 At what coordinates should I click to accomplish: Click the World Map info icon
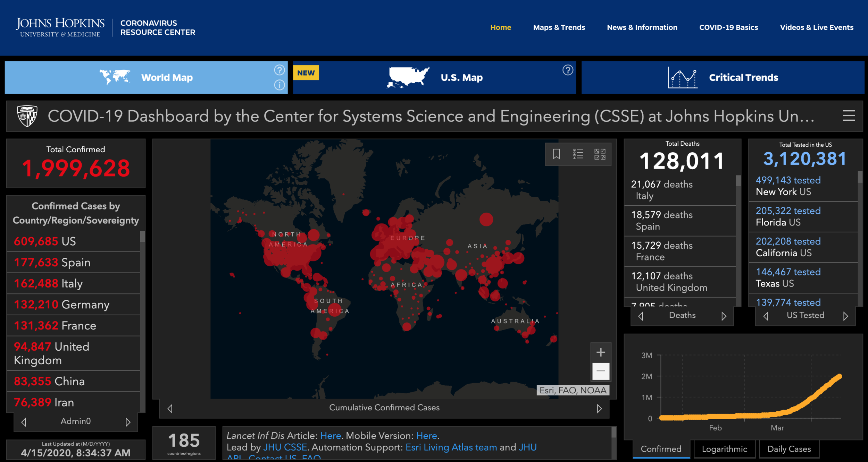pos(279,85)
